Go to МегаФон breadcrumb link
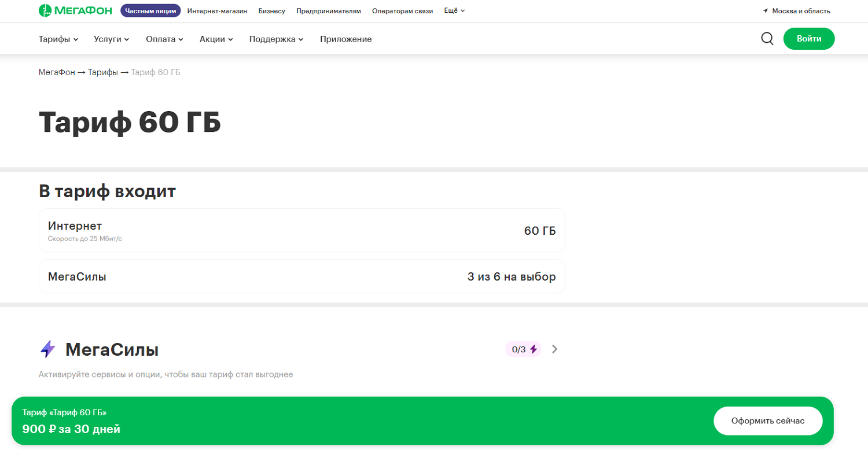The image size is (868, 454). point(57,72)
